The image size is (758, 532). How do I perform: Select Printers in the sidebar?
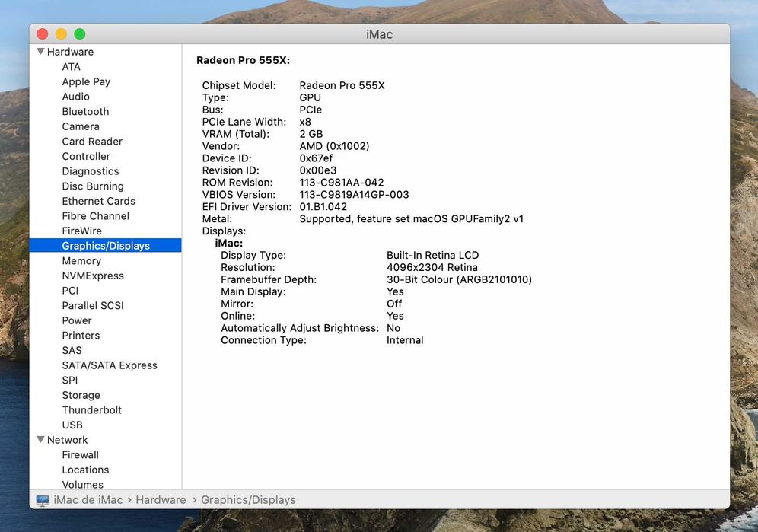pos(81,336)
